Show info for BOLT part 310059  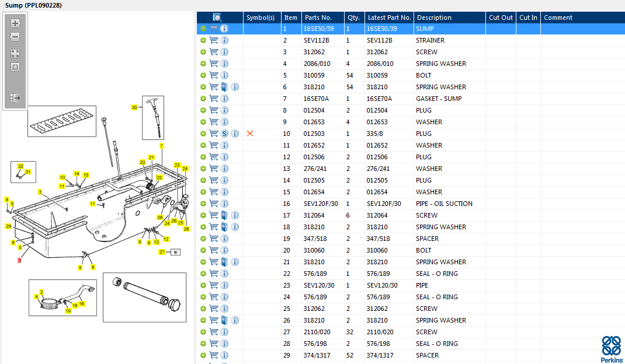click(224, 75)
